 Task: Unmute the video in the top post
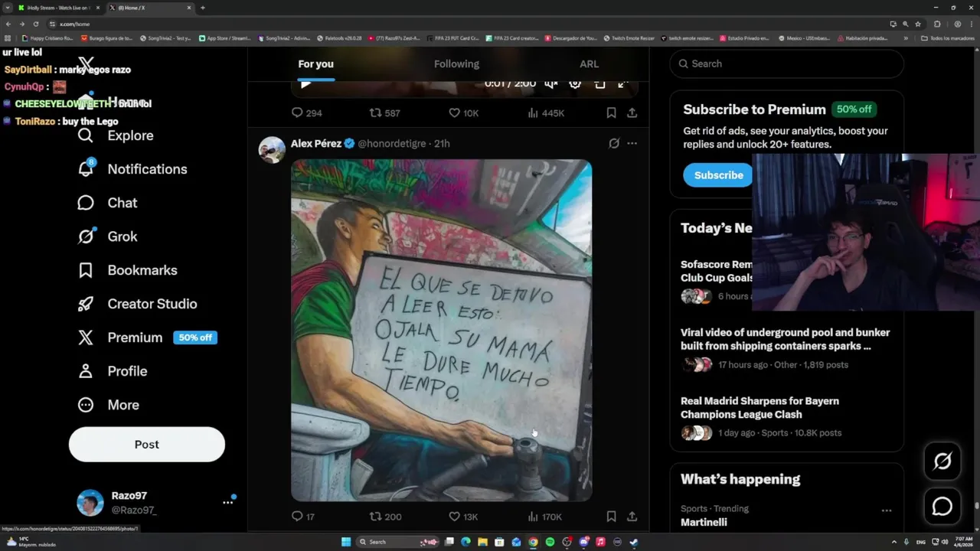[x=551, y=83]
